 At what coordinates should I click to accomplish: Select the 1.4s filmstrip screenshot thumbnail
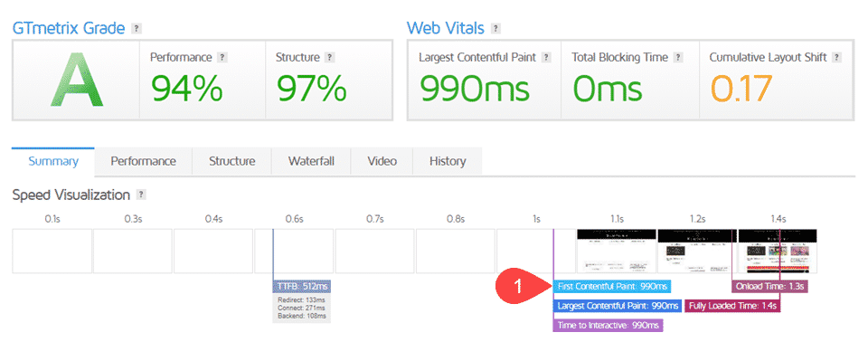click(778, 252)
